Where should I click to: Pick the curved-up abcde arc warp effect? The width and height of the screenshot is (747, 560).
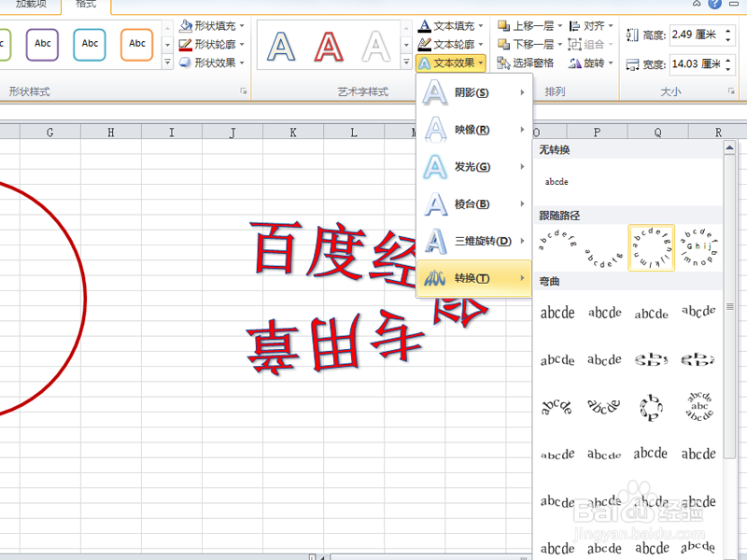pyautogui.click(x=557, y=407)
